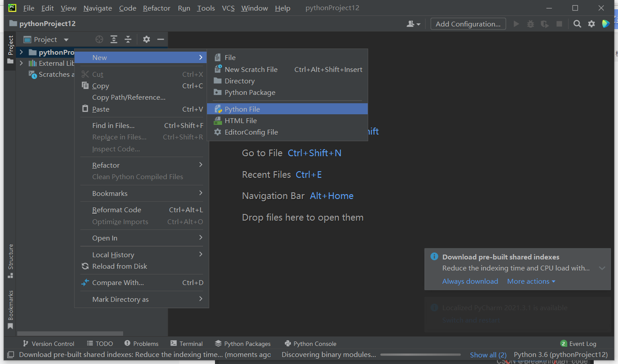The image size is (618, 364).
Task: Expand Open In submenu
Action: (141, 238)
